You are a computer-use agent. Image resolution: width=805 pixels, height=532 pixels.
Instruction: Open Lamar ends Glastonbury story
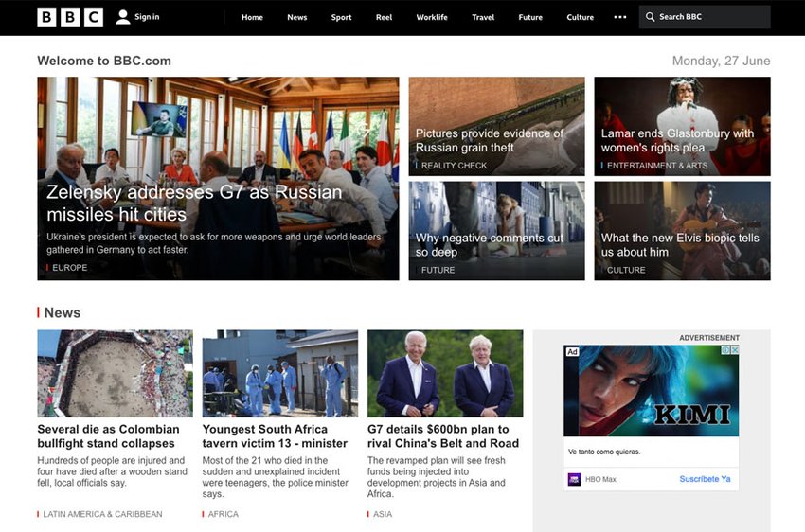click(x=677, y=140)
